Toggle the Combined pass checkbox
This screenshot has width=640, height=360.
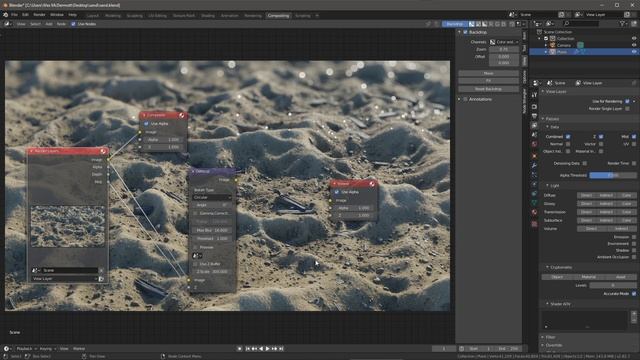tap(568, 137)
